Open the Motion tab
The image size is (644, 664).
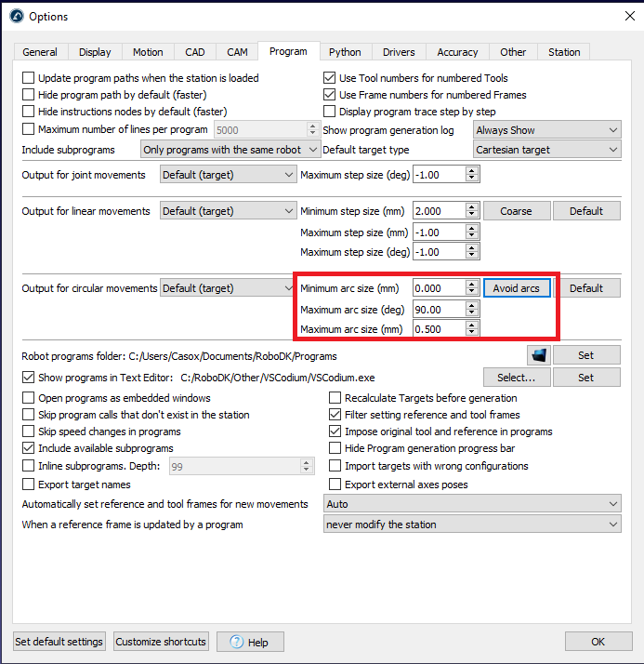point(148,52)
